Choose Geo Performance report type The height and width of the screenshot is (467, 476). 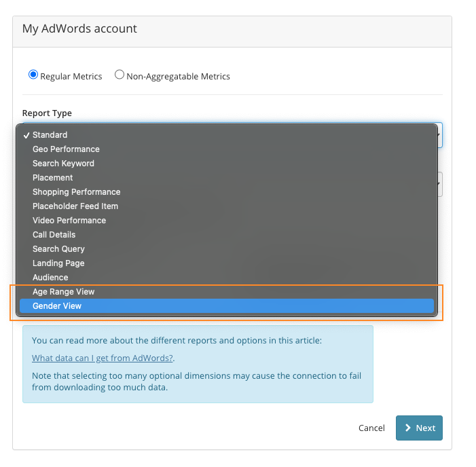(x=227, y=149)
